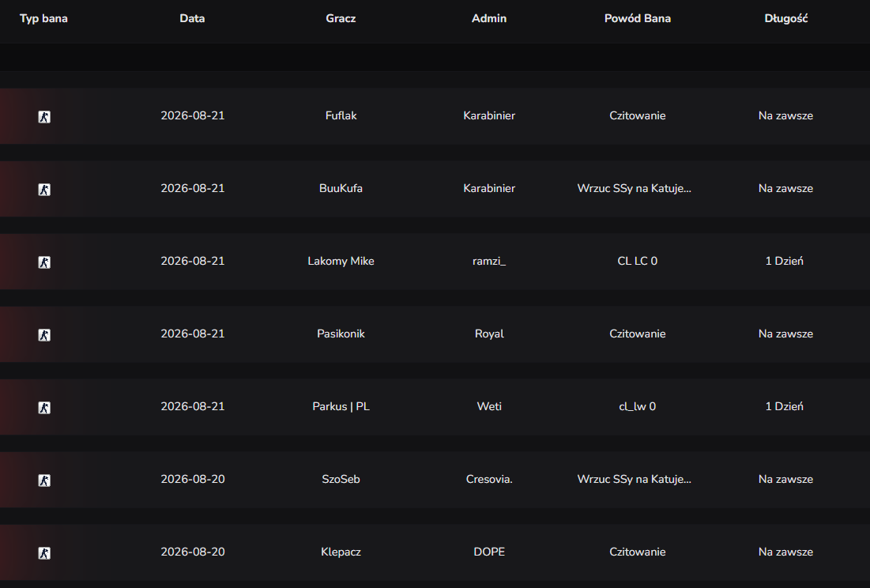Image resolution: width=870 pixels, height=588 pixels.
Task: Open the Lakomy Mike player entry
Action: [341, 261]
